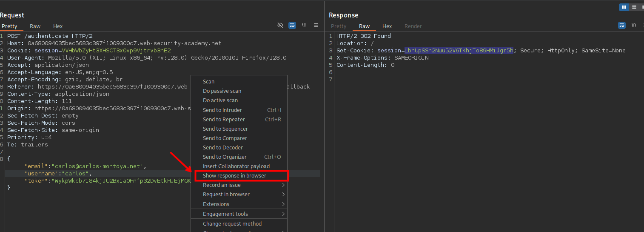The height and width of the screenshot is (232, 644).
Task: Switch to top/bottom stacked layout icon
Action: (634, 7)
